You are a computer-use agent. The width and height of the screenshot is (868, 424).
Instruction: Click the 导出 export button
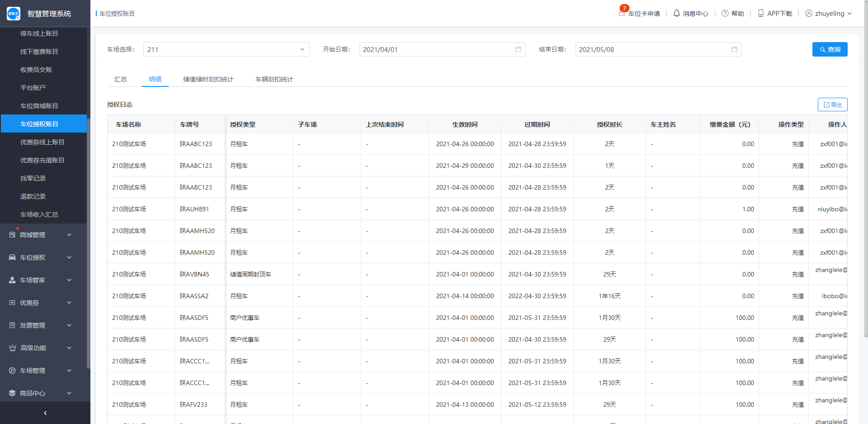pyautogui.click(x=832, y=105)
